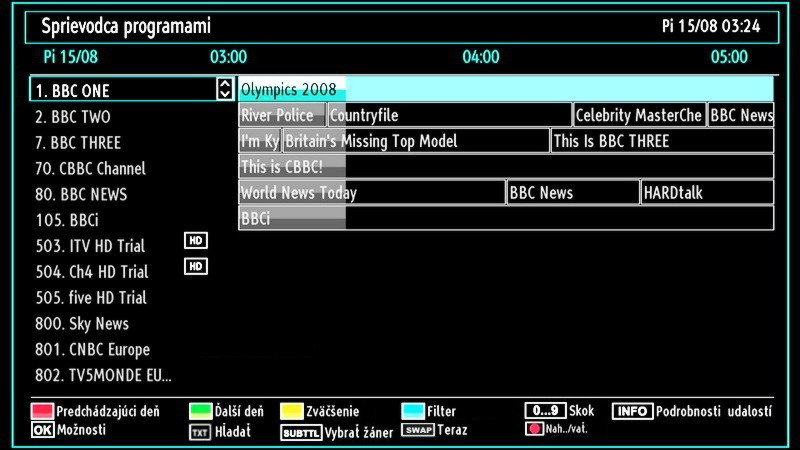
Task: Click the Pi 15/08 03:24 clock in header
Action: pyautogui.click(x=711, y=26)
